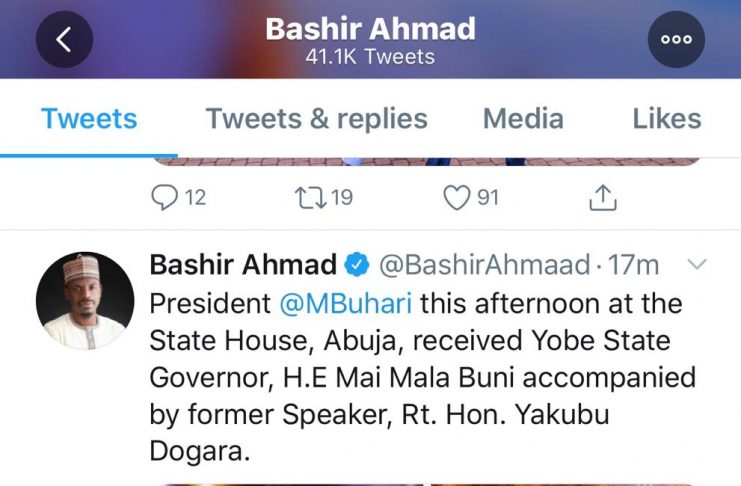Open the @MBuhari mention link
Viewport: 741px width, 486px height.
(359, 302)
